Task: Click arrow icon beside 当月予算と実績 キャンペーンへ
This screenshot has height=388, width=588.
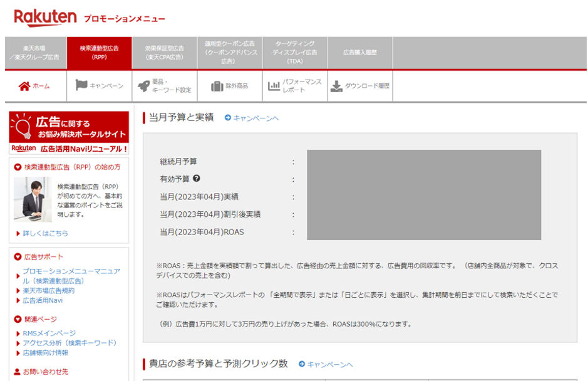Action: tap(228, 118)
